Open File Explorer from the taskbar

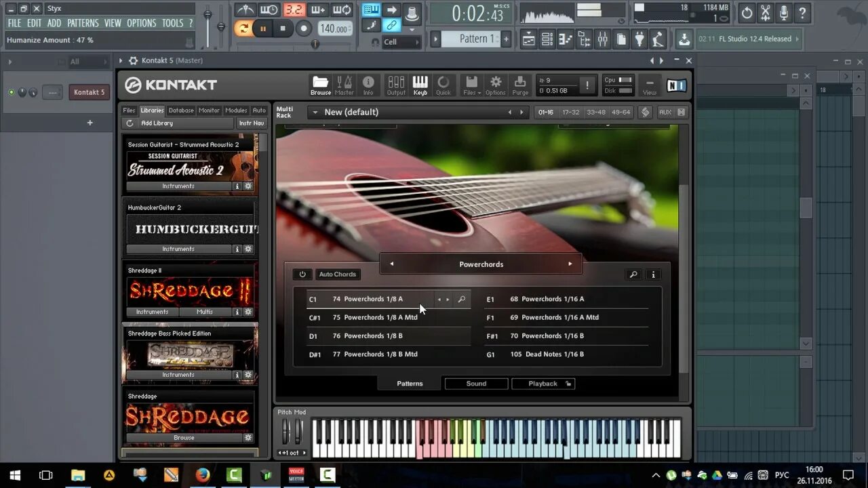[x=78, y=475]
